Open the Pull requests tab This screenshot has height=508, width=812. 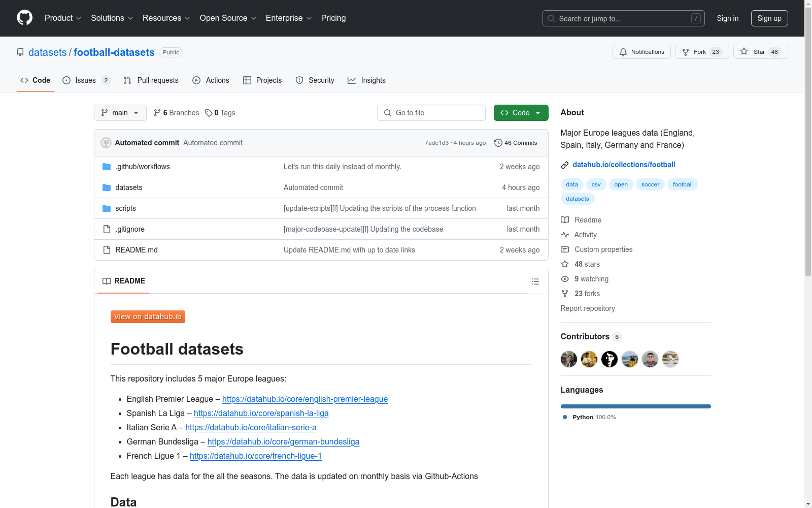151,80
